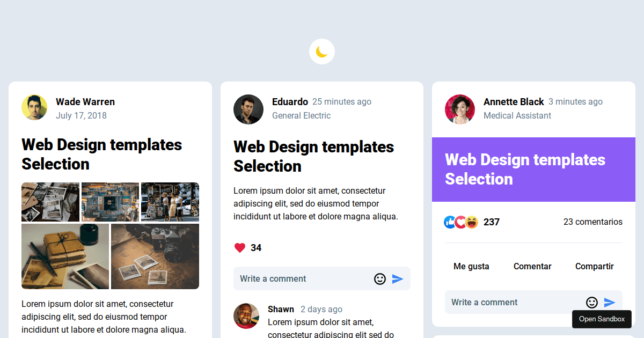Toggle dark mode with the moon icon

(321, 51)
